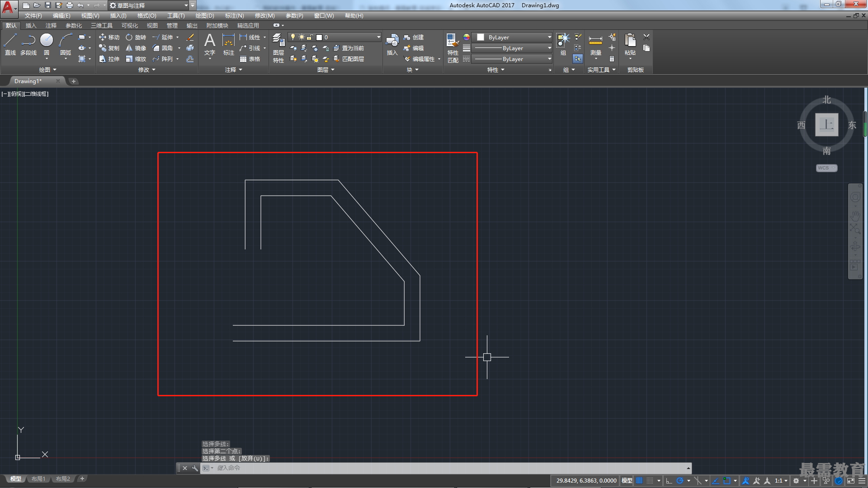
Task: Click the Erase tool icon in the Modify panel
Action: (190, 37)
